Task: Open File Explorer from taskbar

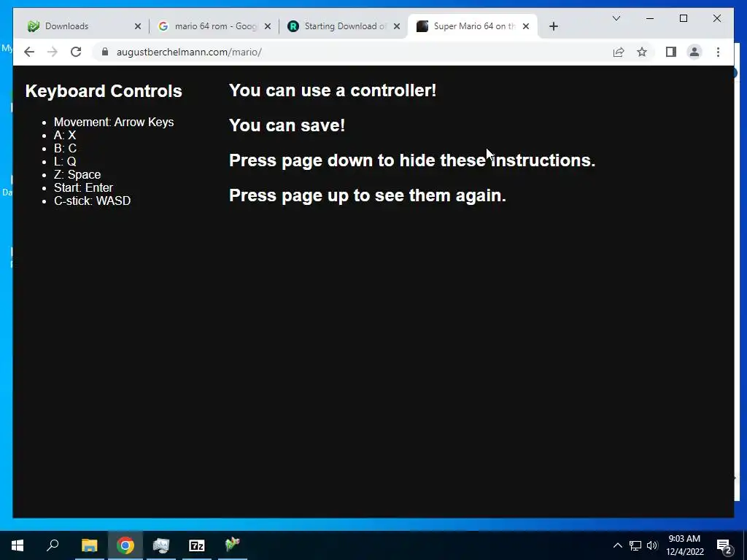Action: [89, 545]
